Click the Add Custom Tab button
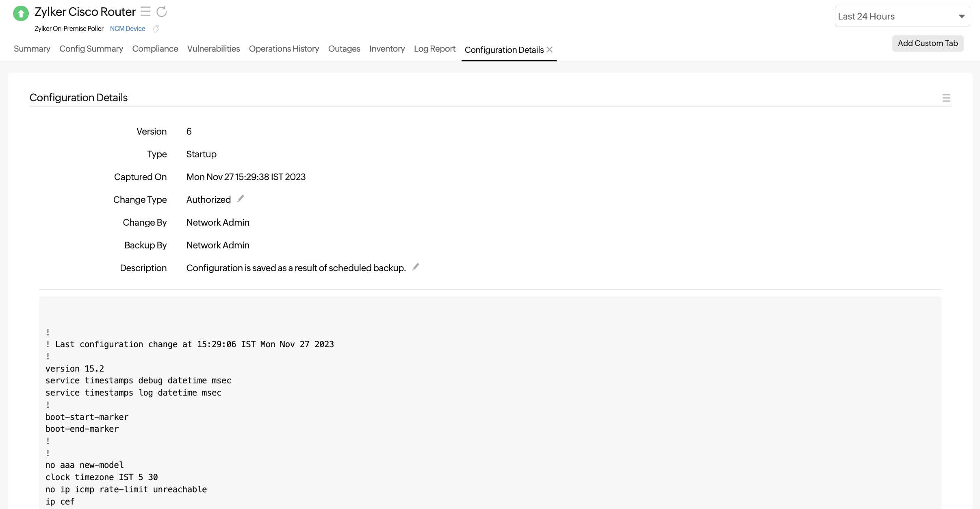Viewport: 980px width, 509px height. 928,43
